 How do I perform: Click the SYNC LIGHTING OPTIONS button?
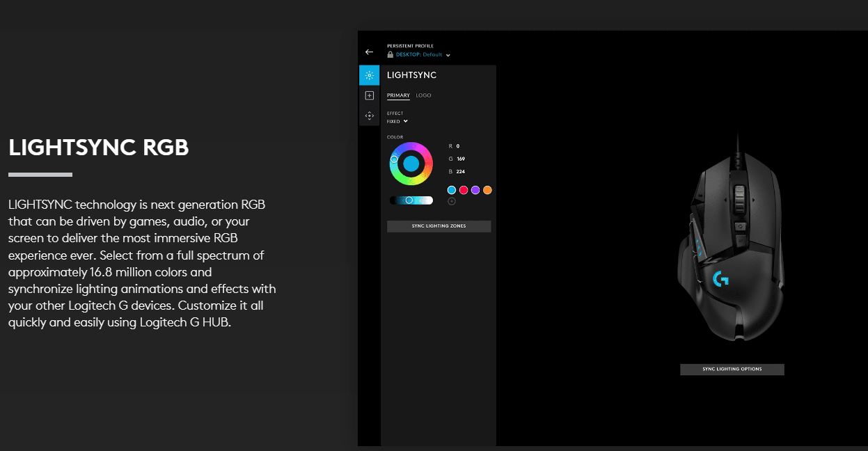click(x=732, y=370)
